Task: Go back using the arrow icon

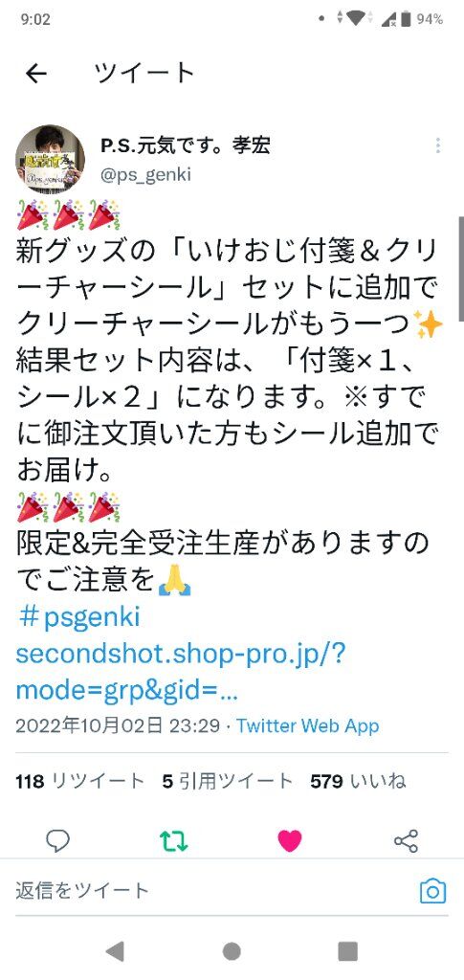Action: [x=35, y=74]
